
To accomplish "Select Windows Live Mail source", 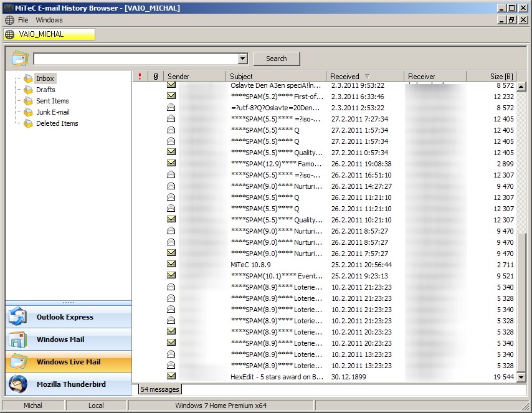I will 69,362.
